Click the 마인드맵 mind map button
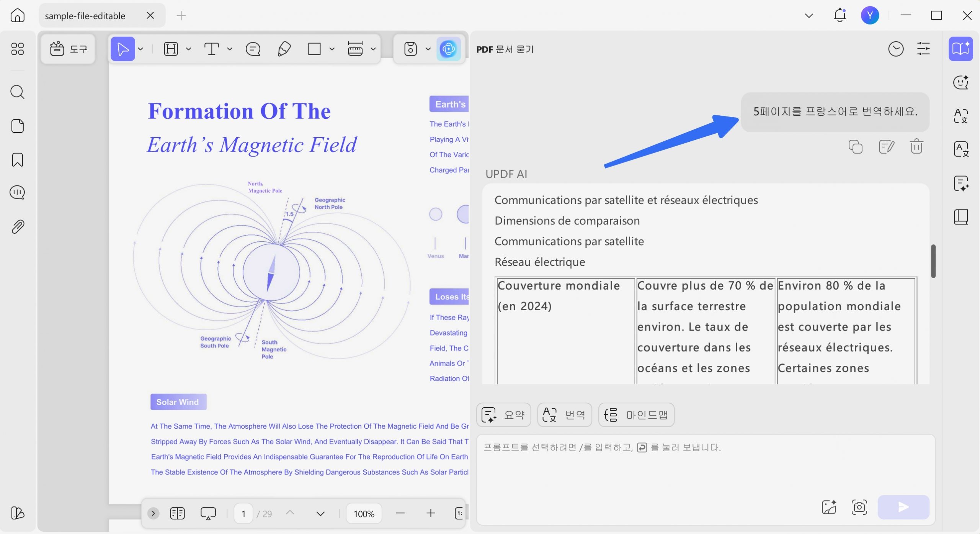The width and height of the screenshot is (980, 534). coord(636,415)
